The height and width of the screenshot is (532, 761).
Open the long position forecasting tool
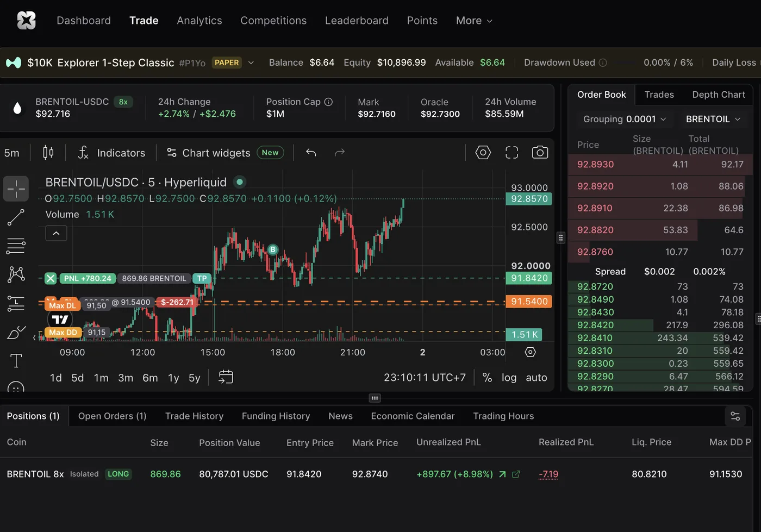pos(16,303)
